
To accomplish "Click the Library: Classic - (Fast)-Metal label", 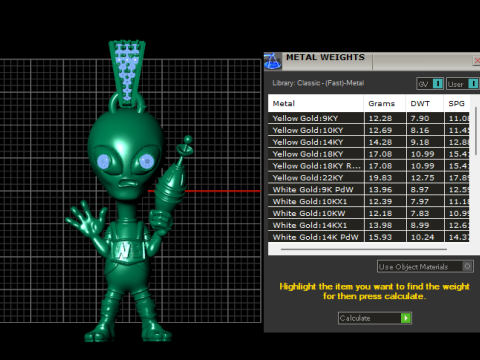I will click(x=318, y=83).
